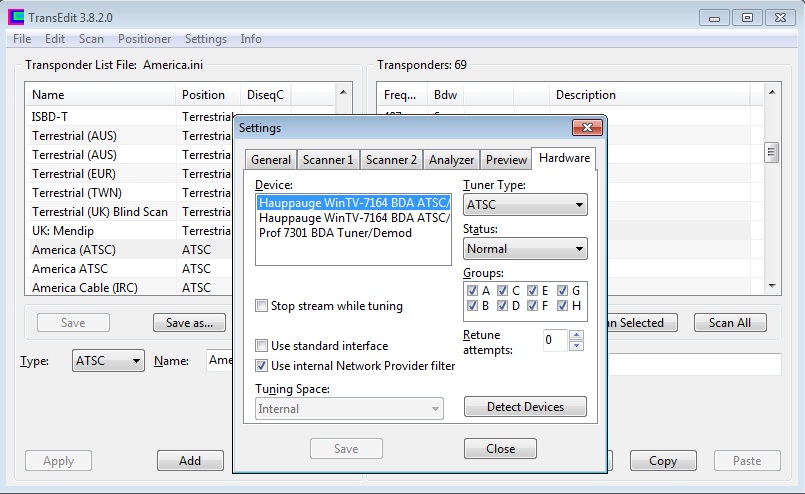Enable Stop stream while tuning checkbox

point(262,306)
